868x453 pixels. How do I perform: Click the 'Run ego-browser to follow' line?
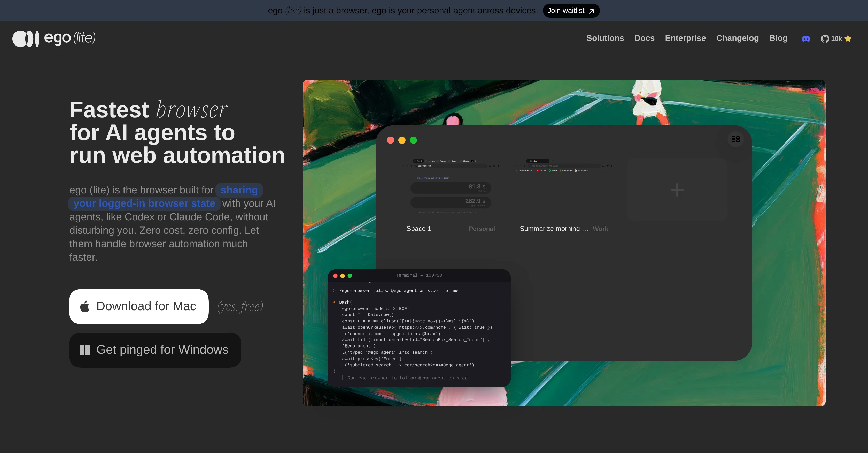[x=409, y=378]
